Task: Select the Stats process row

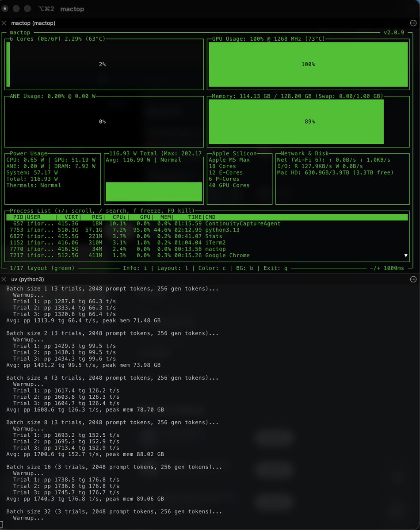Action: click(206, 236)
